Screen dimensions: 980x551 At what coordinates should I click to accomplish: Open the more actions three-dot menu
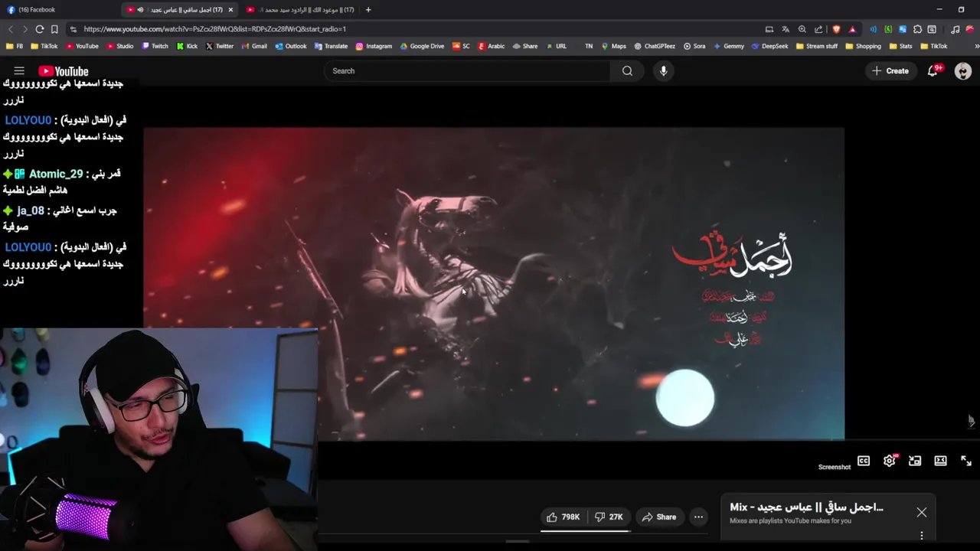click(698, 517)
